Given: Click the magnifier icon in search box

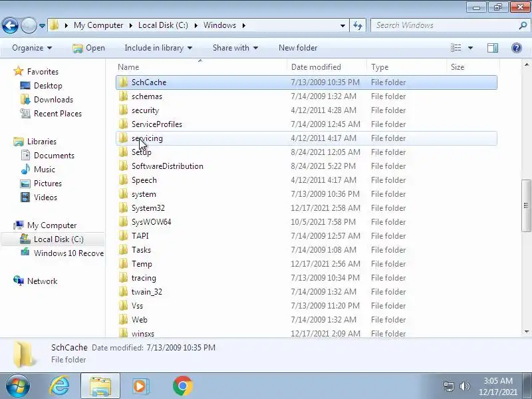Looking at the screenshot, I should click(x=523, y=25).
